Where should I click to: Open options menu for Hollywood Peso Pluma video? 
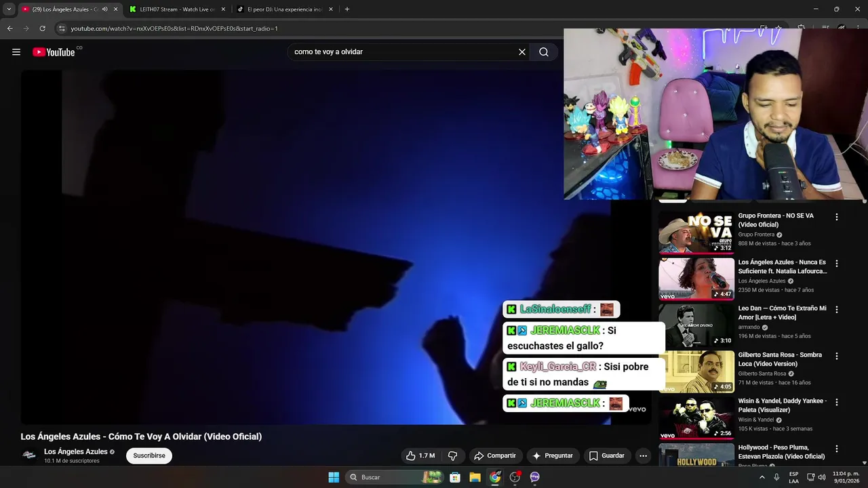[836, 449]
